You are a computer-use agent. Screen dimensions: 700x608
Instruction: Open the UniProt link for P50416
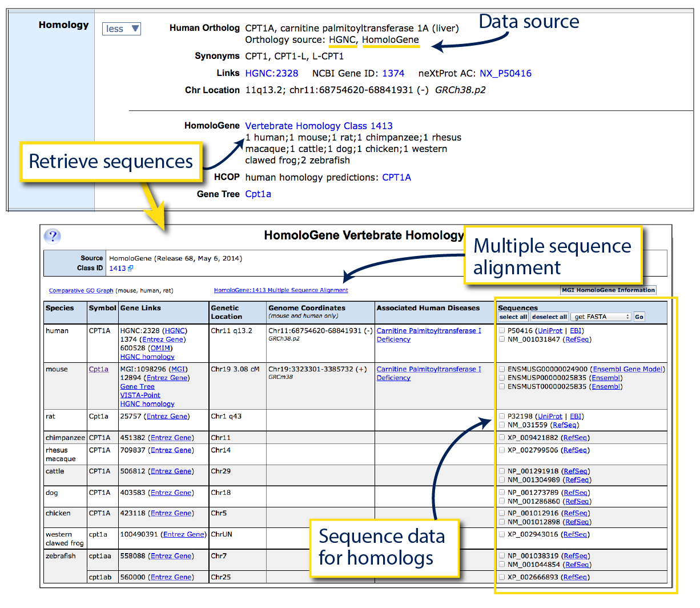pyautogui.click(x=550, y=330)
